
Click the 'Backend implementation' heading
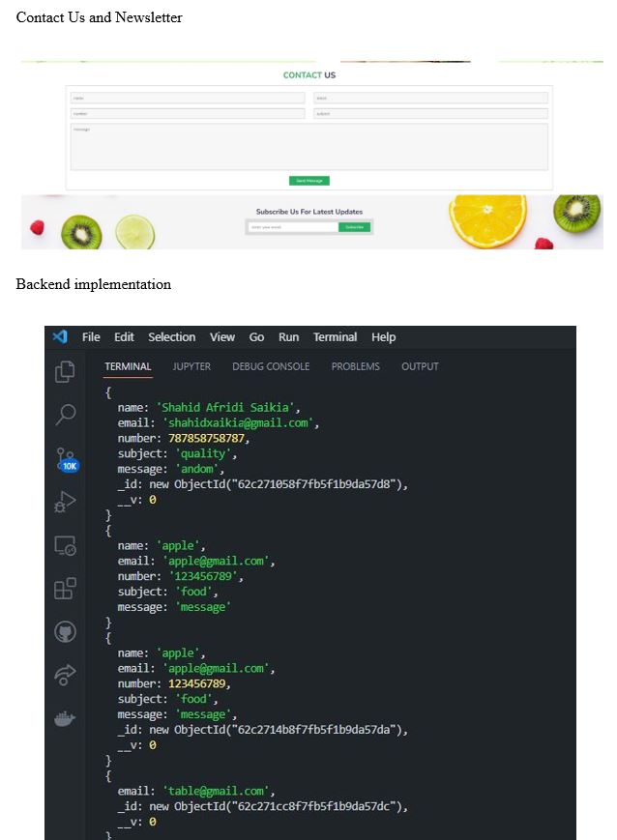(93, 284)
